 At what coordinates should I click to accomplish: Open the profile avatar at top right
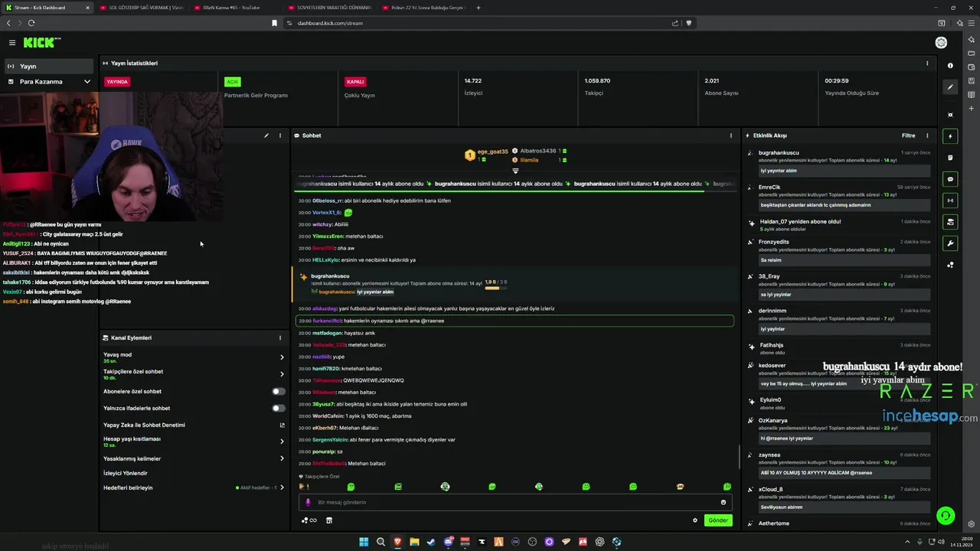pos(941,43)
